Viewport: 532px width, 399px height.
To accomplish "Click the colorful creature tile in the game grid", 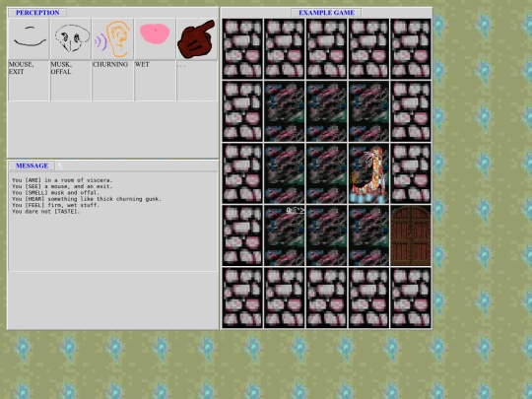I will (x=368, y=173).
